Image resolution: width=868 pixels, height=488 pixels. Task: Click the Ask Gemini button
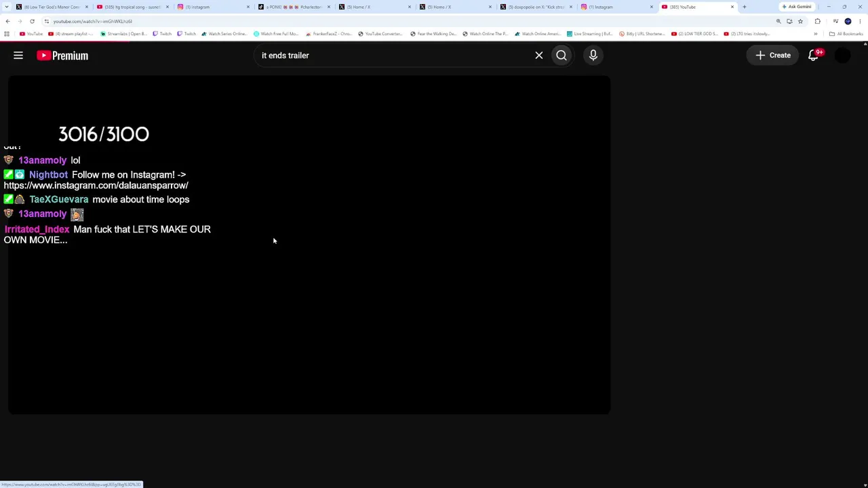pos(797,7)
